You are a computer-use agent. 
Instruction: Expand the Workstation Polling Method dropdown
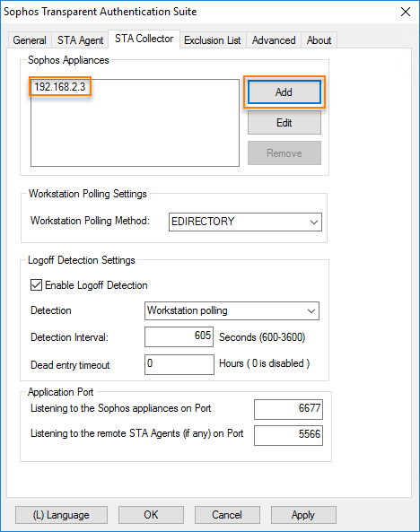(x=245, y=222)
